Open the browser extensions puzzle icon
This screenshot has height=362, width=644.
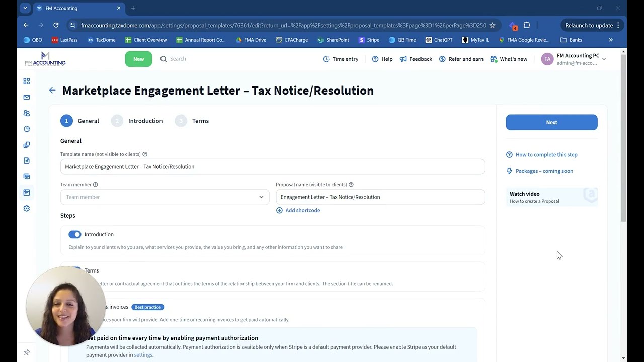[527, 25]
